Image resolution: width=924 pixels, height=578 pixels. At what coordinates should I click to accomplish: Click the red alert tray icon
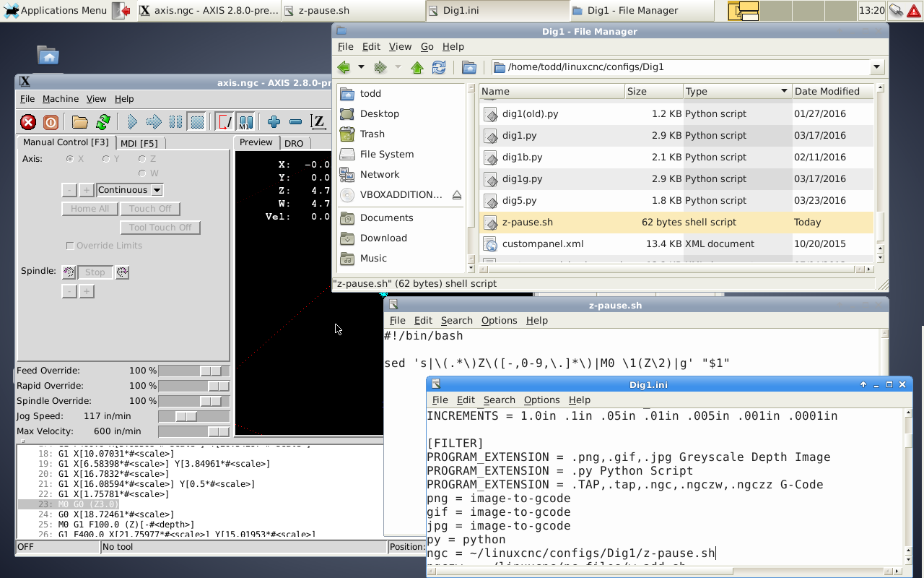[915, 10]
